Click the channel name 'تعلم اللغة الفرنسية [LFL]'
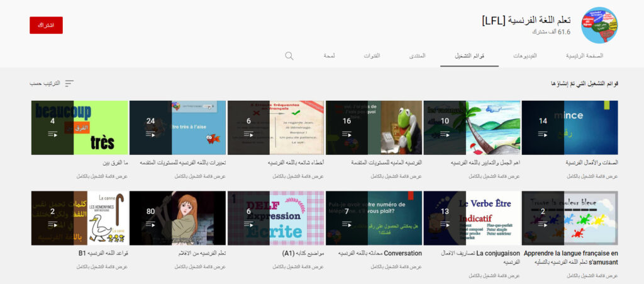The height and width of the screenshot is (284, 644). click(x=526, y=21)
